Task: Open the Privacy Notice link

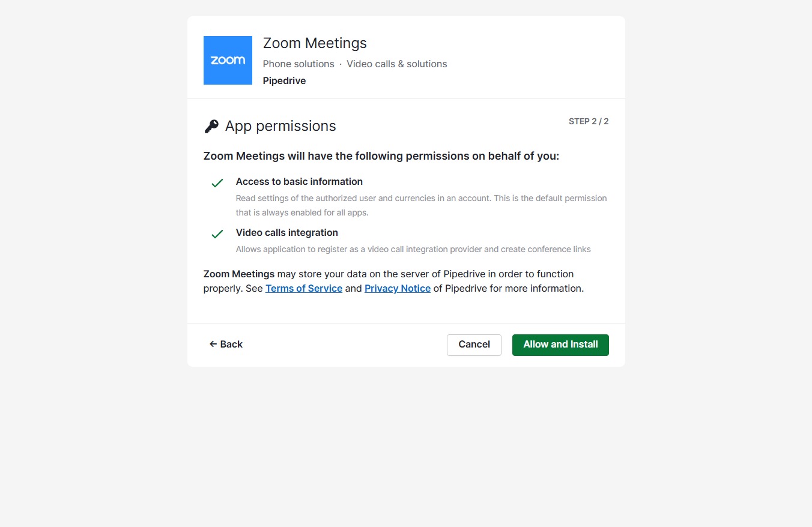Action: (x=398, y=288)
